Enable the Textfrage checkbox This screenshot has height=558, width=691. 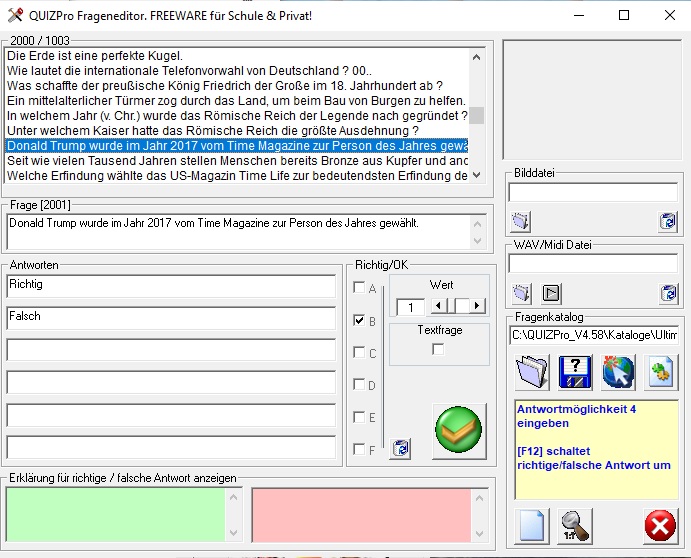pos(438,349)
